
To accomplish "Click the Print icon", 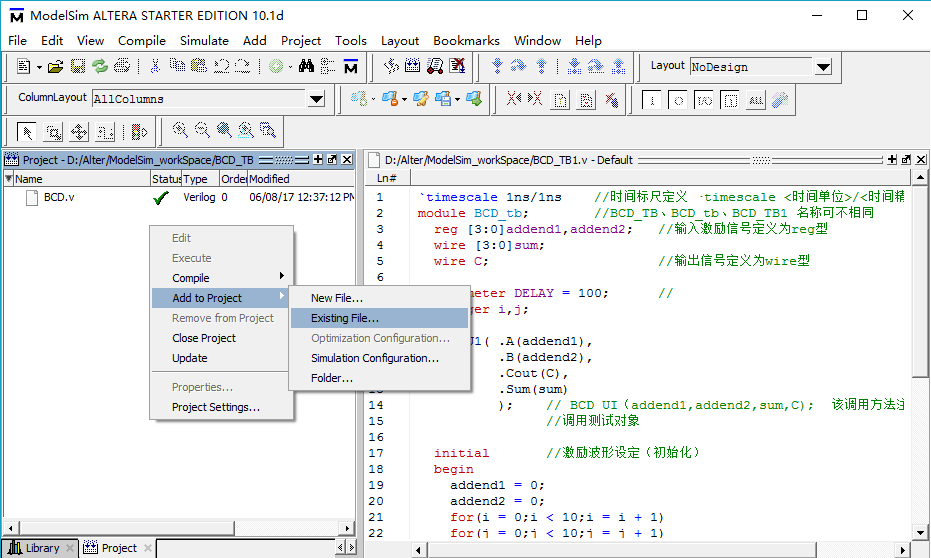I will tap(122, 66).
